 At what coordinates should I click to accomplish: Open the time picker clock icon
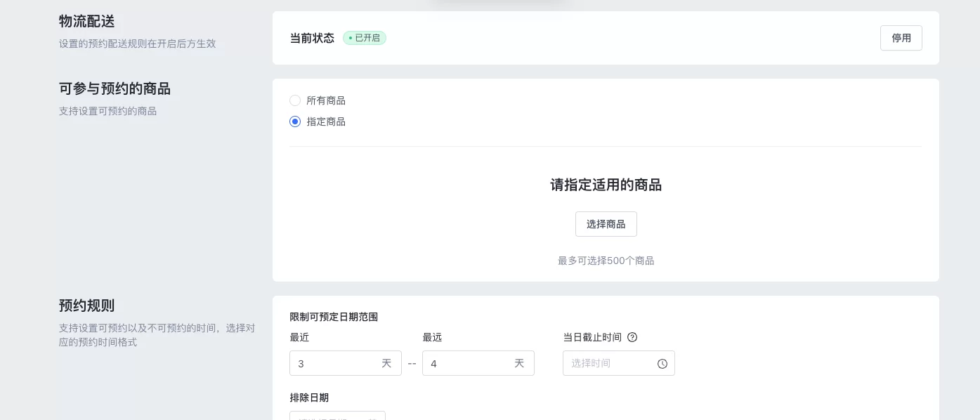point(662,364)
